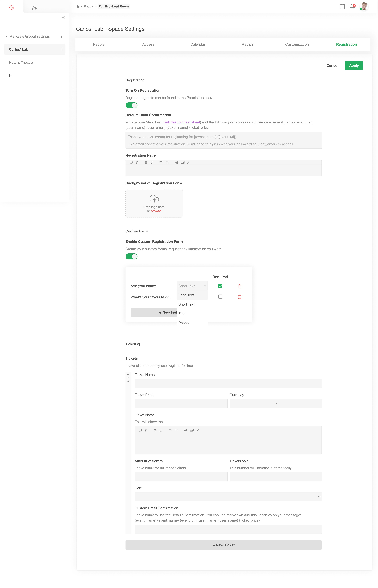Switch to the Customization tab
This screenshot has width=378, height=588.
[x=297, y=44]
